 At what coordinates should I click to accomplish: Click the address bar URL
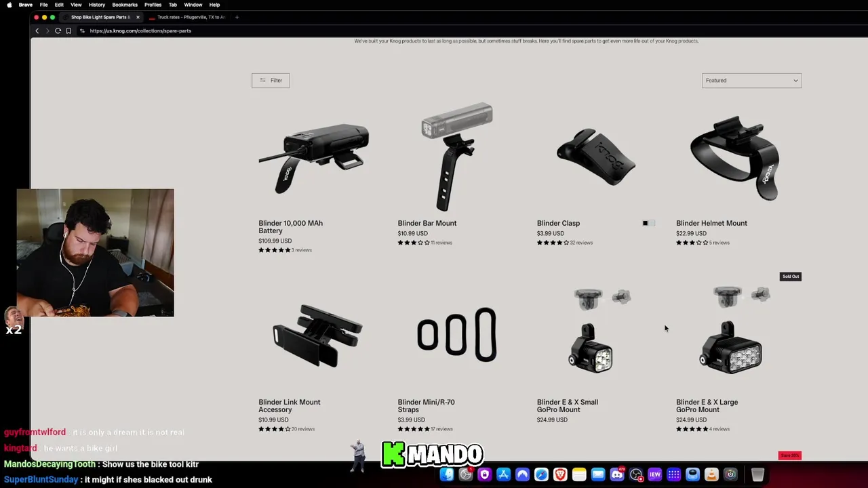[x=140, y=30]
